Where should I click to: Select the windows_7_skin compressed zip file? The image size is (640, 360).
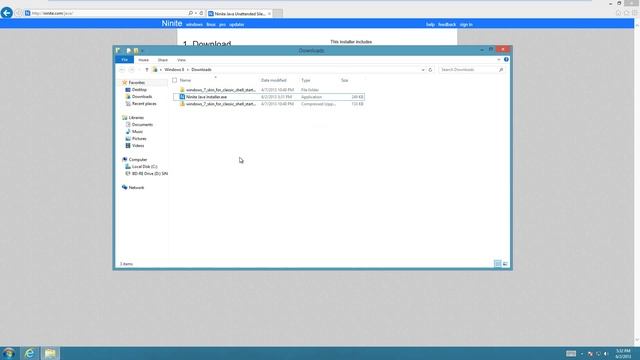pos(269,104)
